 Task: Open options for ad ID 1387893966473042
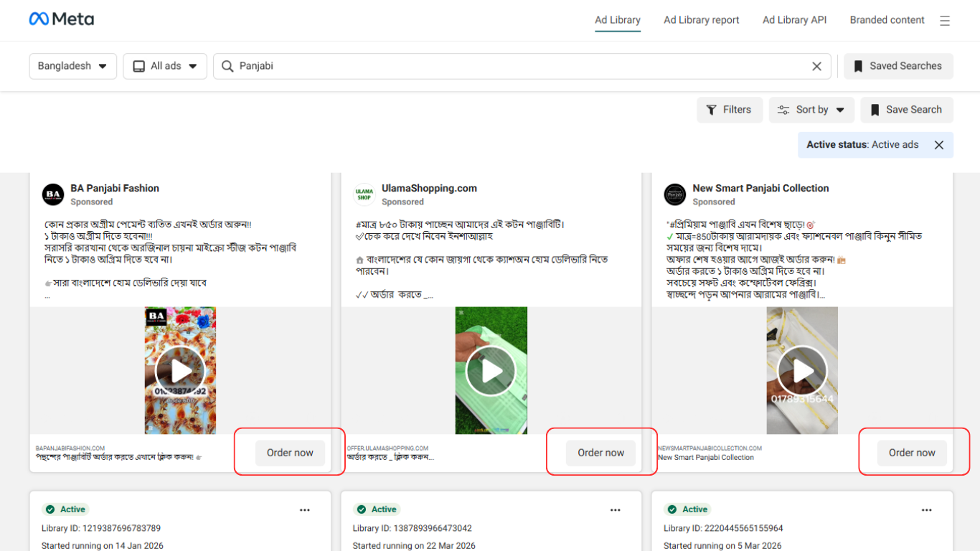[x=616, y=510]
